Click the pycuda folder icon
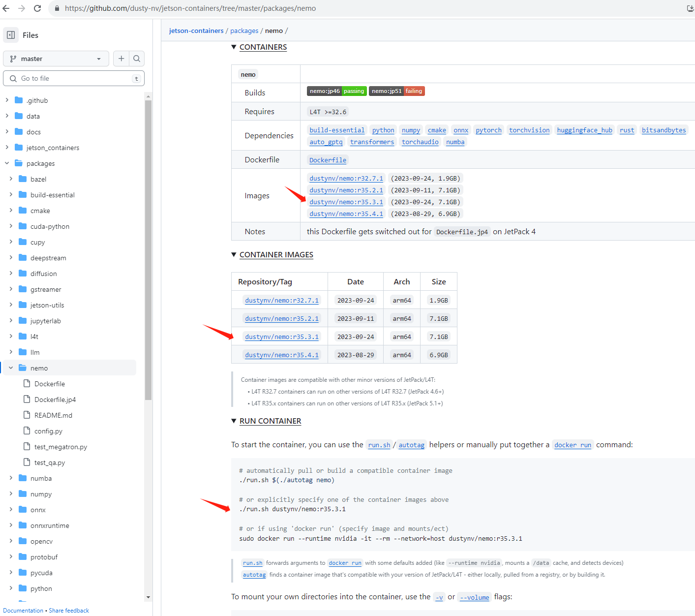 click(23, 572)
